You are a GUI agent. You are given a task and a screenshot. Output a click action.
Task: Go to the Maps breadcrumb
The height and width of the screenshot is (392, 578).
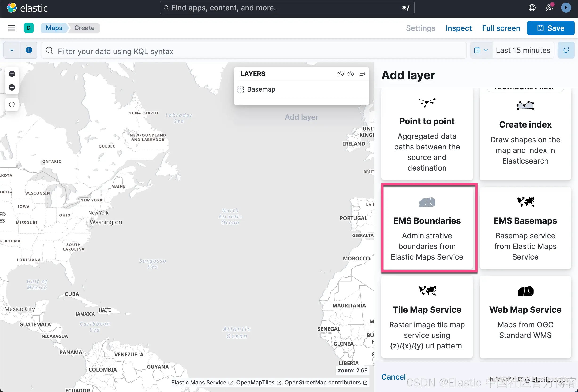click(x=54, y=28)
